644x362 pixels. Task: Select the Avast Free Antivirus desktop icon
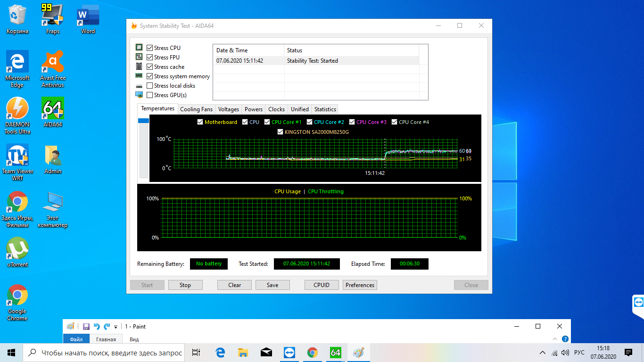pos(53,69)
